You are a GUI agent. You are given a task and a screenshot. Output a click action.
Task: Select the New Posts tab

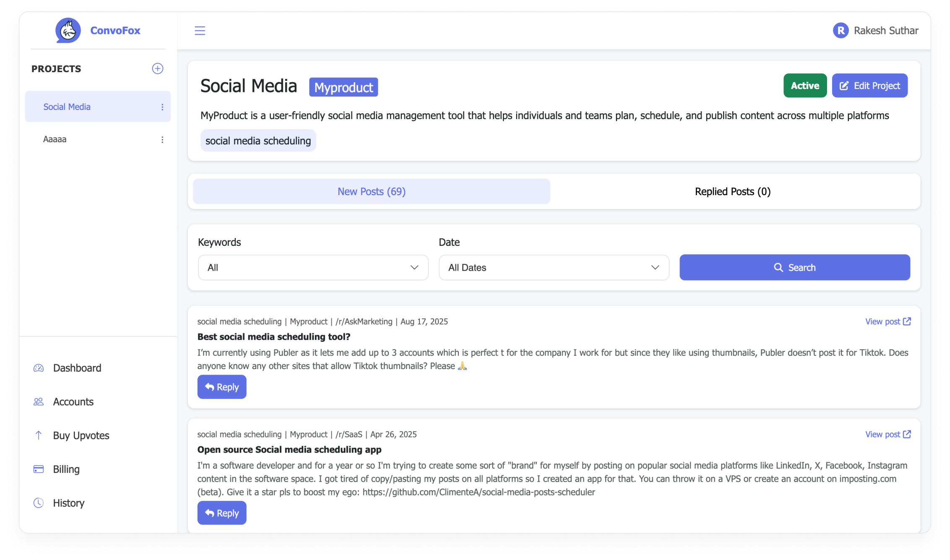coord(371,192)
